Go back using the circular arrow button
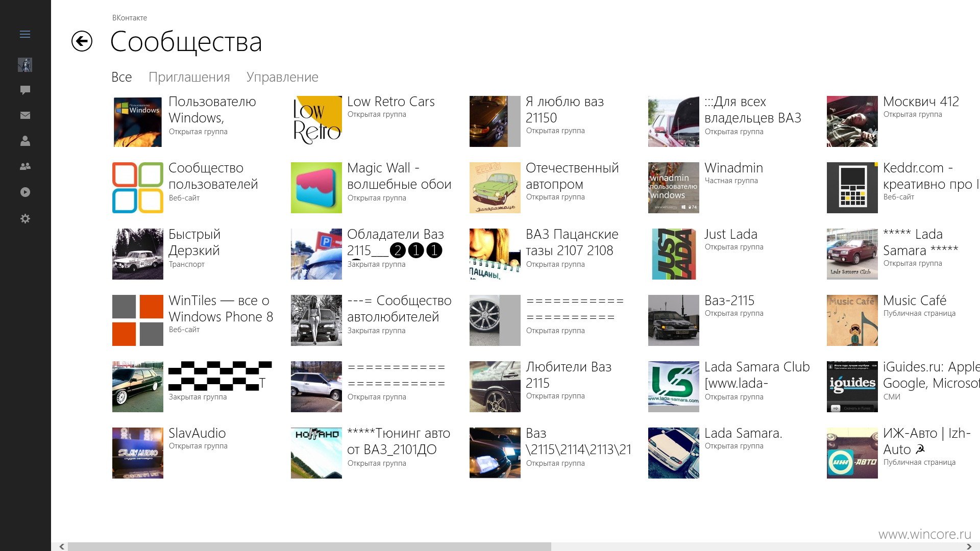The width and height of the screenshot is (980, 551). point(82,41)
